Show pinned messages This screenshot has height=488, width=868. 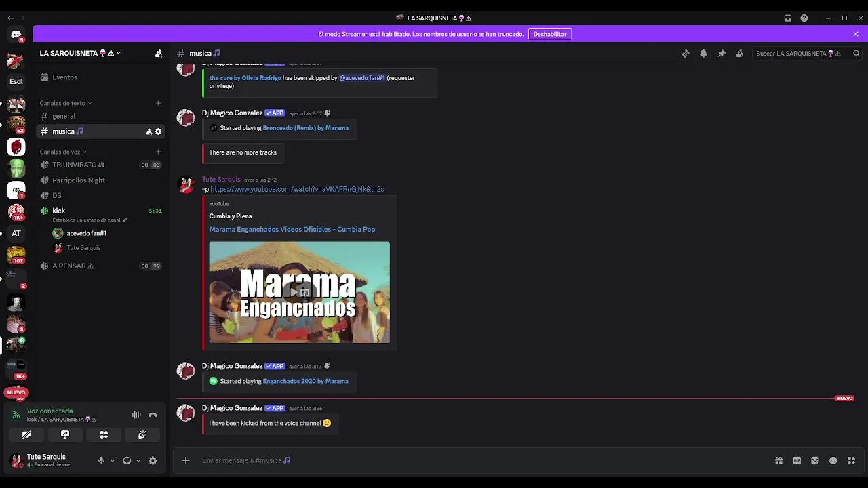click(722, 54)
